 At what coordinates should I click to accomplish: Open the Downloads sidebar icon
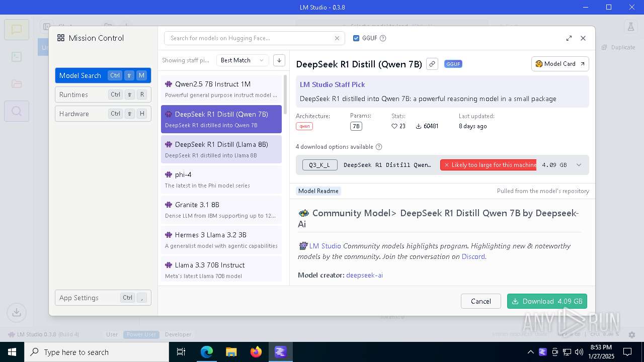tap(17, 312)
